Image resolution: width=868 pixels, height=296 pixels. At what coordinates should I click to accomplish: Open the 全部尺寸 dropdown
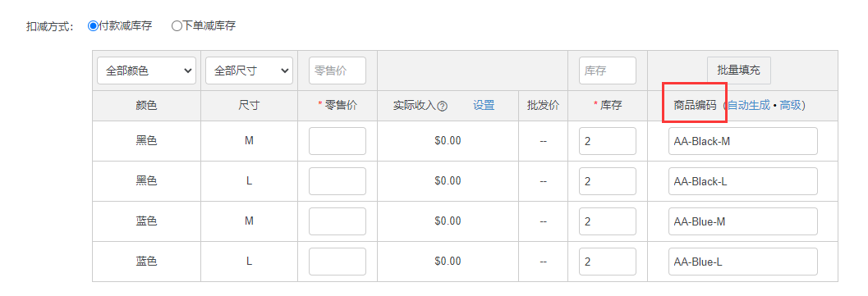pyautogui.click(x=249, y=71)
